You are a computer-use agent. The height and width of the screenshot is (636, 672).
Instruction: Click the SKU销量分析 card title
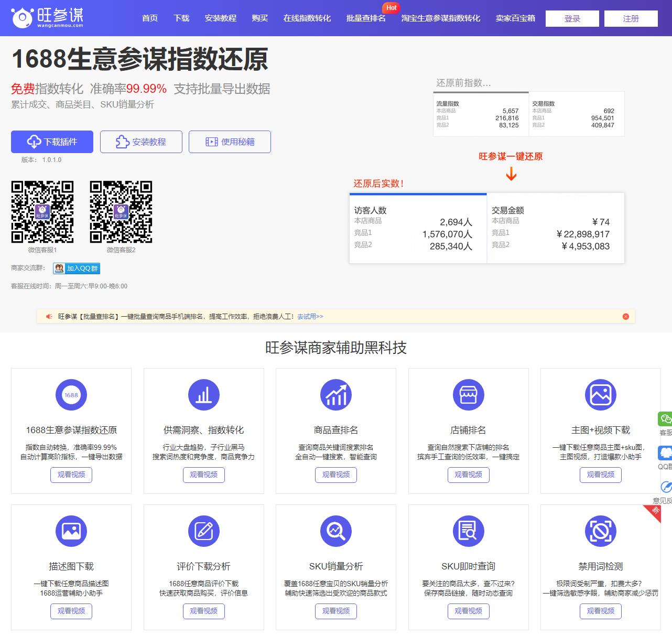(x=336, y=566)
